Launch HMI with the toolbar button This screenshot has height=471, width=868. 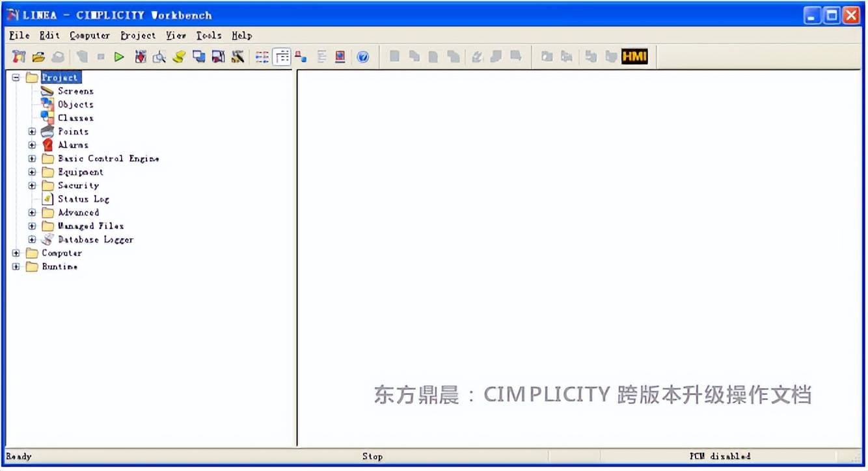634,57
